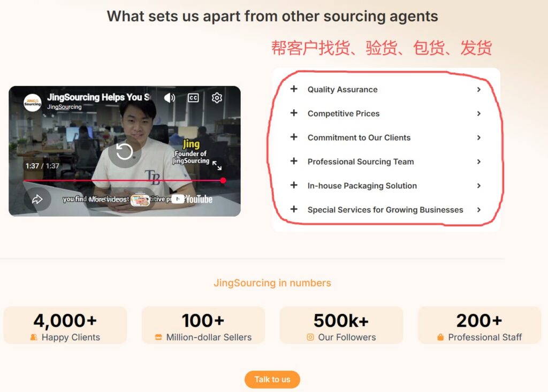This screenshot has width=548, height=392.
Task: Select In-house Packaging Solution label
Action: coord(362,186)
